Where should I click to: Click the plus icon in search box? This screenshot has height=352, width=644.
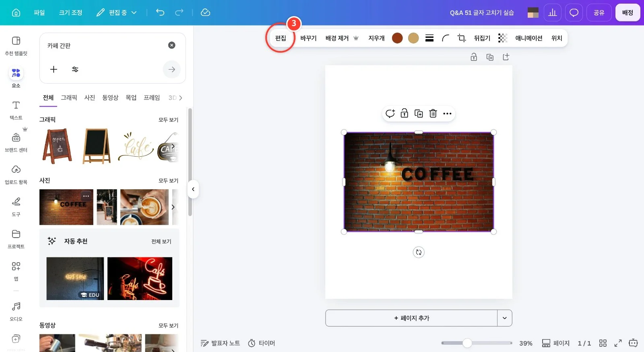pyautogui.click(x=54, y=69)
